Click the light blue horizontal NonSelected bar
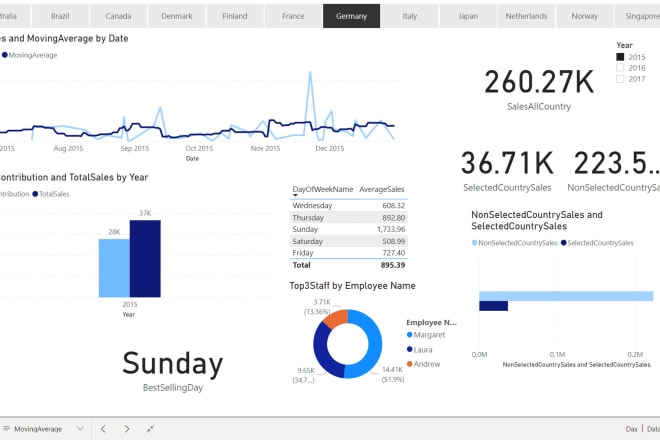 (566, 296)
